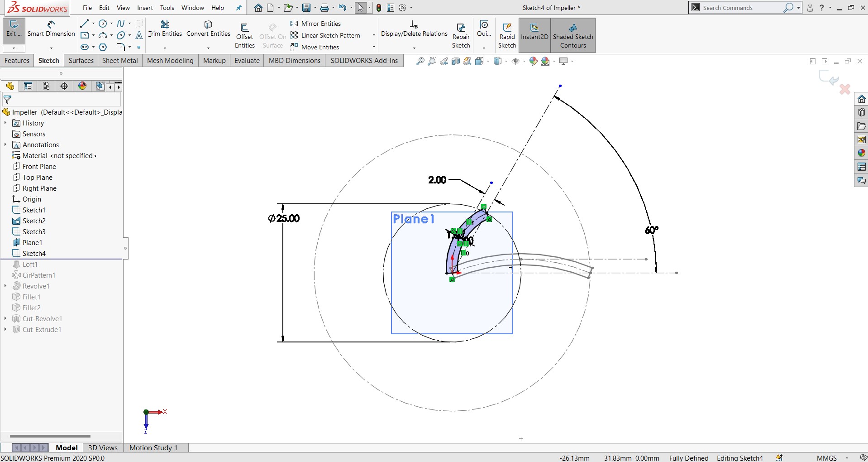Select the Ellipse sketch tool
Viewport: 868px width, 462px height.
121,35
